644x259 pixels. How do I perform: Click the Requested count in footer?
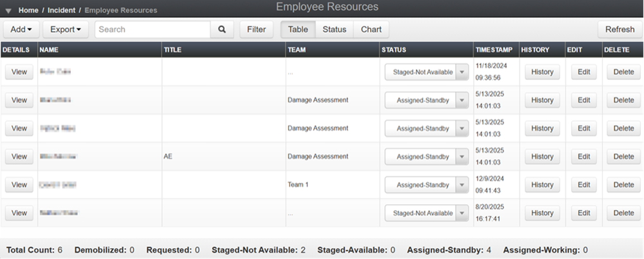[173, 250]
